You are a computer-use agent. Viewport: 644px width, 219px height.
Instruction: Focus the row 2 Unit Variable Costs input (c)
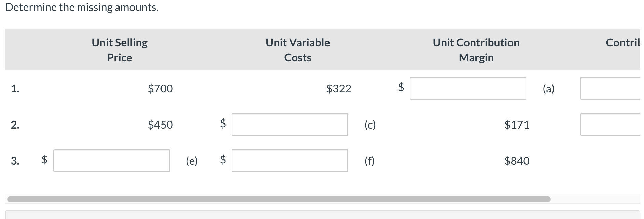tap(290, 125)
